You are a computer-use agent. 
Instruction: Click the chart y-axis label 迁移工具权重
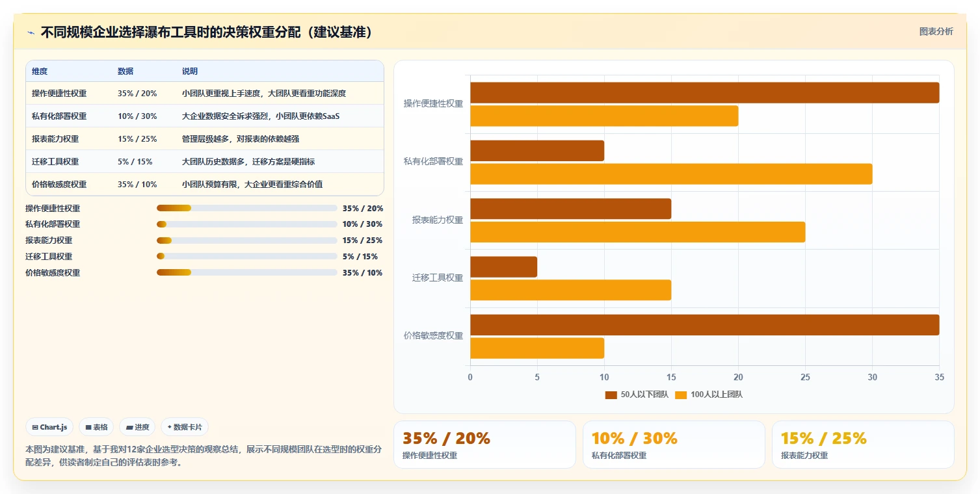point(438,278)
